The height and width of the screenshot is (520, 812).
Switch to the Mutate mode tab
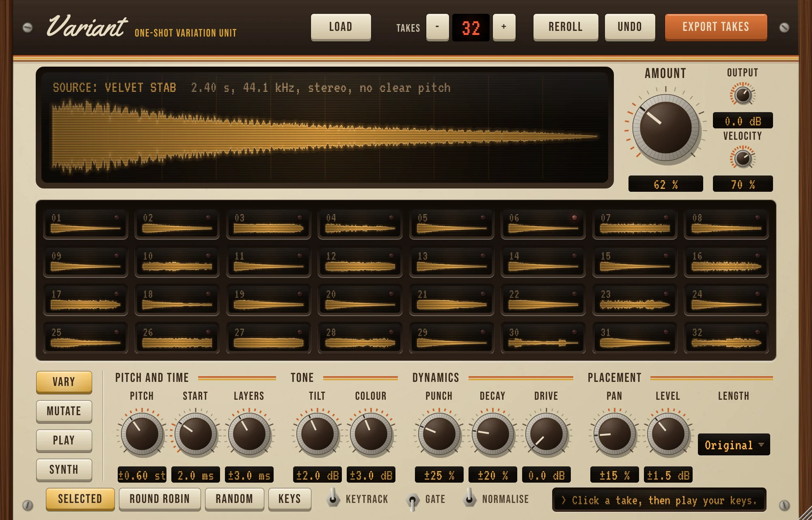(x=64, y=411)
